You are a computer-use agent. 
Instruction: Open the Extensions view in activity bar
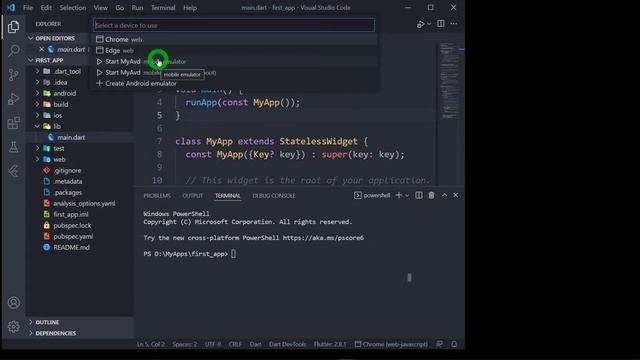(13, 123)
